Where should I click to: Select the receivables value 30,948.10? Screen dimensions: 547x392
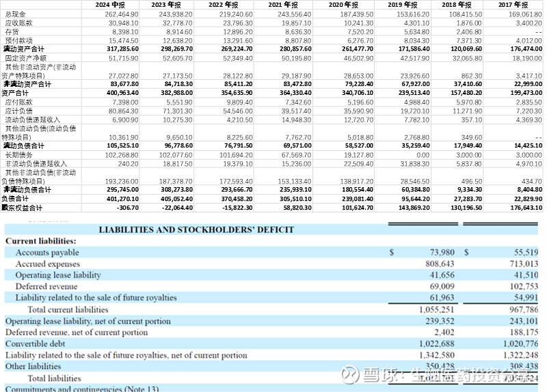[x=123, y=23]
